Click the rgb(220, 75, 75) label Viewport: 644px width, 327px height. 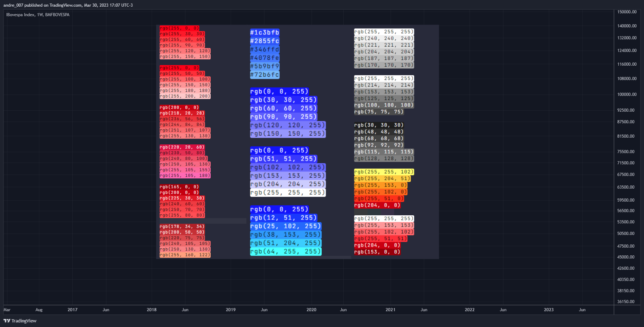click(182, 238)
